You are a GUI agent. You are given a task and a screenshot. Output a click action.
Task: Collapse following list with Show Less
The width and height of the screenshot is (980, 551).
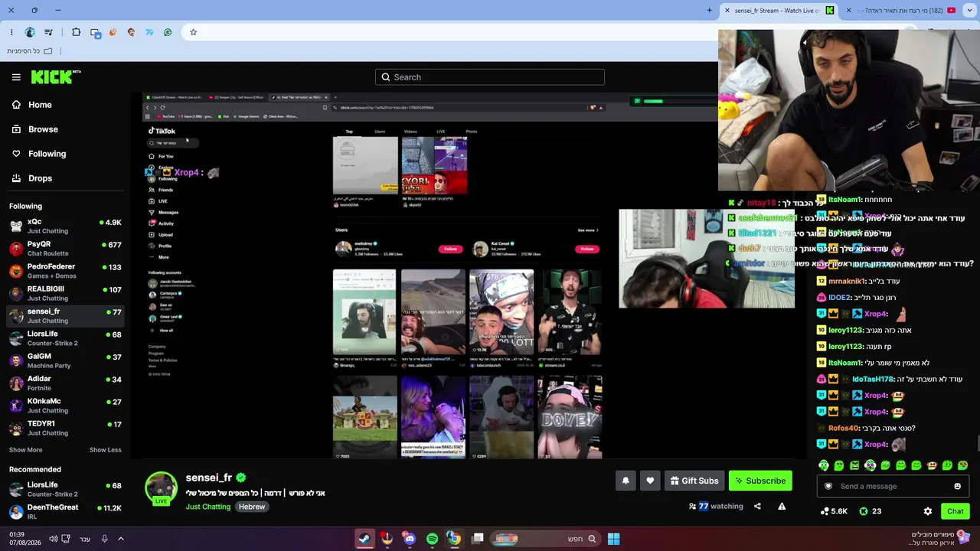point(106,450)
